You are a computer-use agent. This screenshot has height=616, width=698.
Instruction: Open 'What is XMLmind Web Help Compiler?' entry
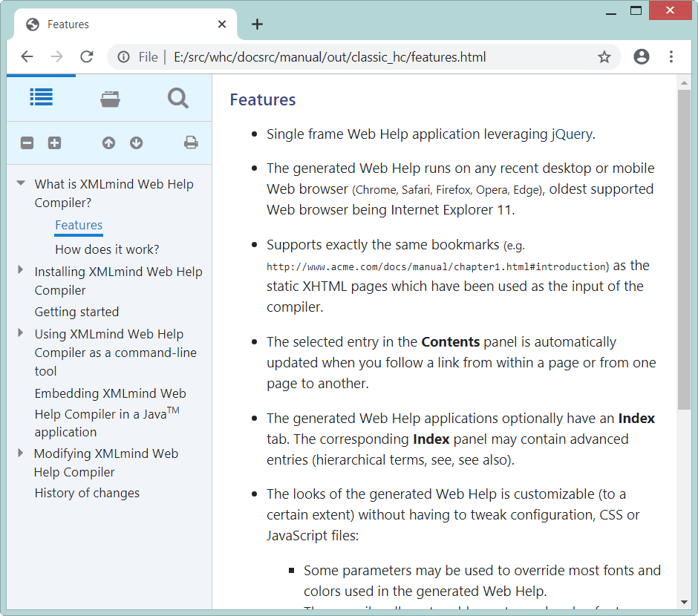pyautogui.click(x=114, y=193)
